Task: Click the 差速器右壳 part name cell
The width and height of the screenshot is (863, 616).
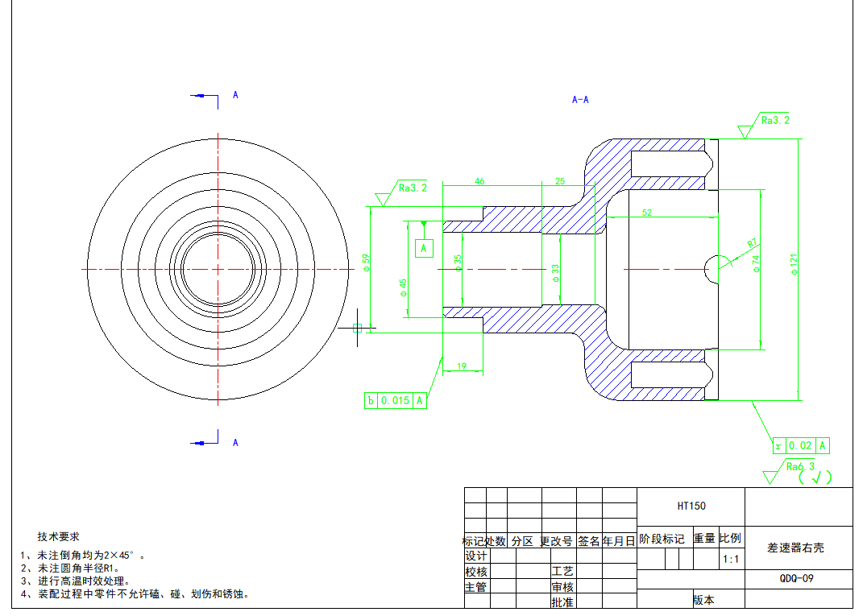Action: point(798,548)
